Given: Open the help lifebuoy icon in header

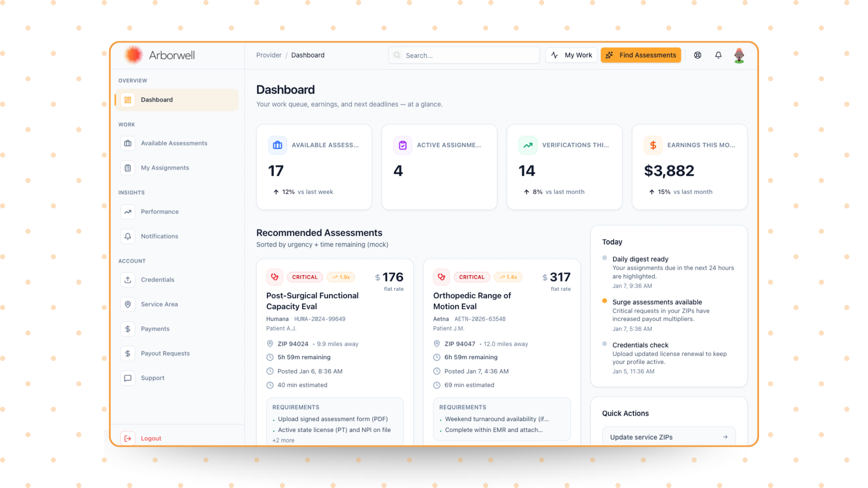Looking at the screenshot, I should tap(698, 55).
